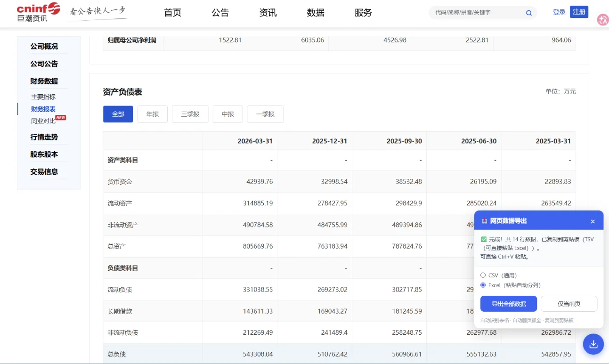
Task: Open the 资讯 navigation menu
Action: pyautogui.click(x=268, y=13)
